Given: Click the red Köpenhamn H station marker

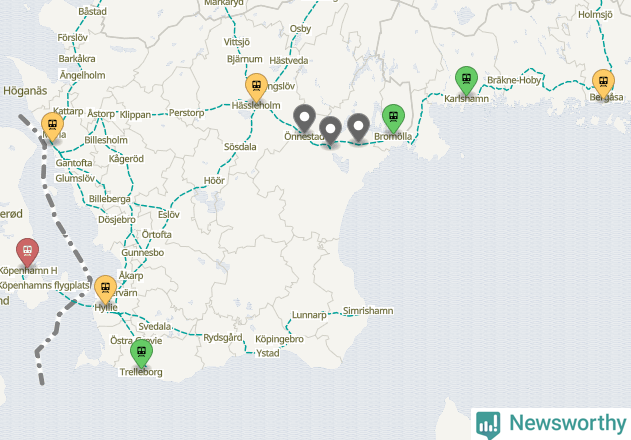Looking at the screenshot, I should 27,252.
